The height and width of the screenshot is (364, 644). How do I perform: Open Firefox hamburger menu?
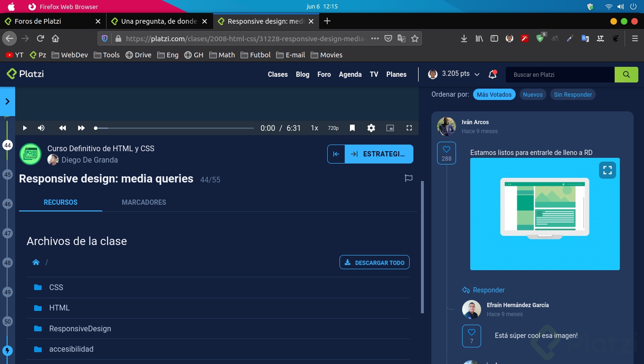635,38
